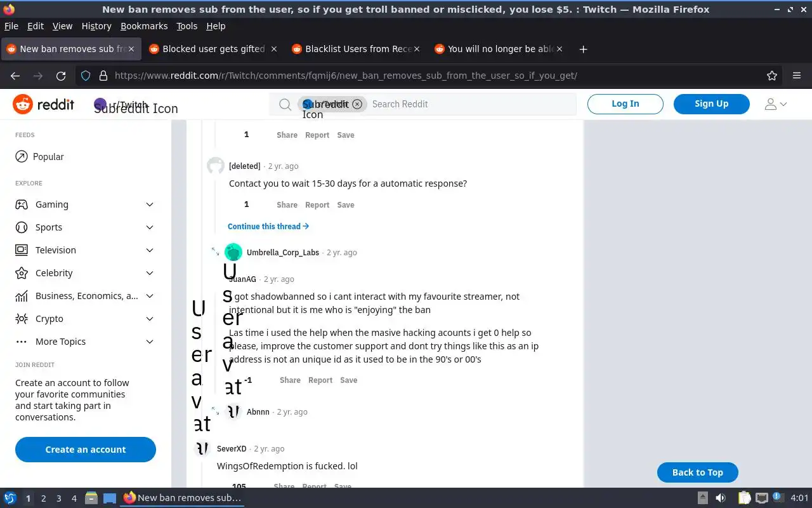Open a new tab with the plus icon
The height and width of the screenshot is (508, 812).
[583, 49]
